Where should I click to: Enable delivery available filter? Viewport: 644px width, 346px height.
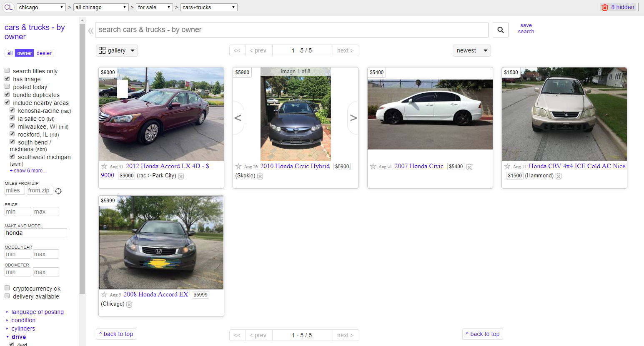[x=7, y=296]
